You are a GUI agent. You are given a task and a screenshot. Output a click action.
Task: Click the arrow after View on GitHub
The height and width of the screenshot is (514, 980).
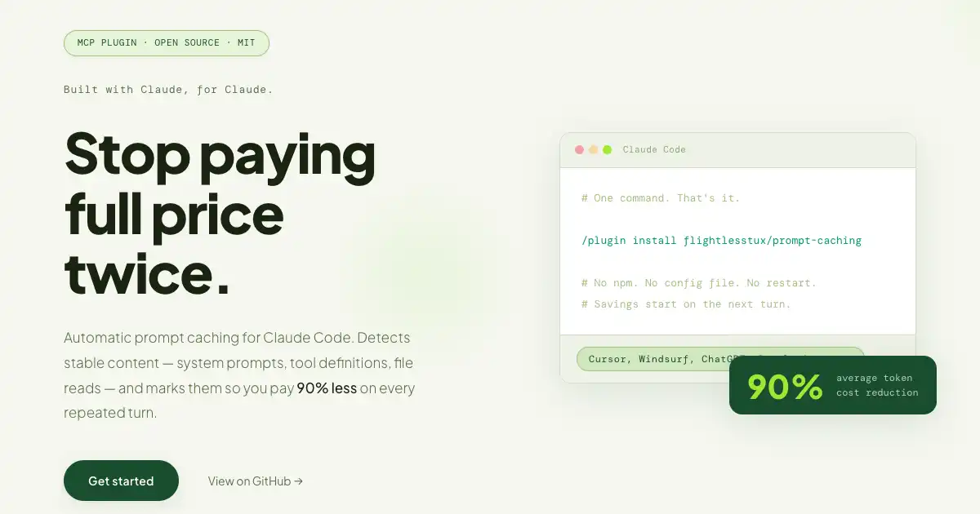[299, 481]
